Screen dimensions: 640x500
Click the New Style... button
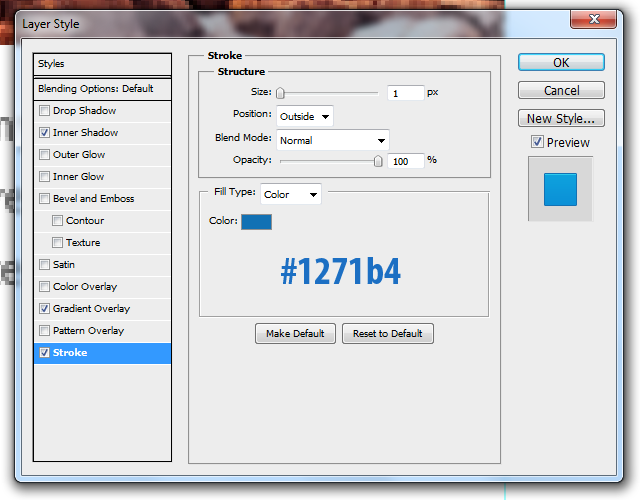coord(561,118)
